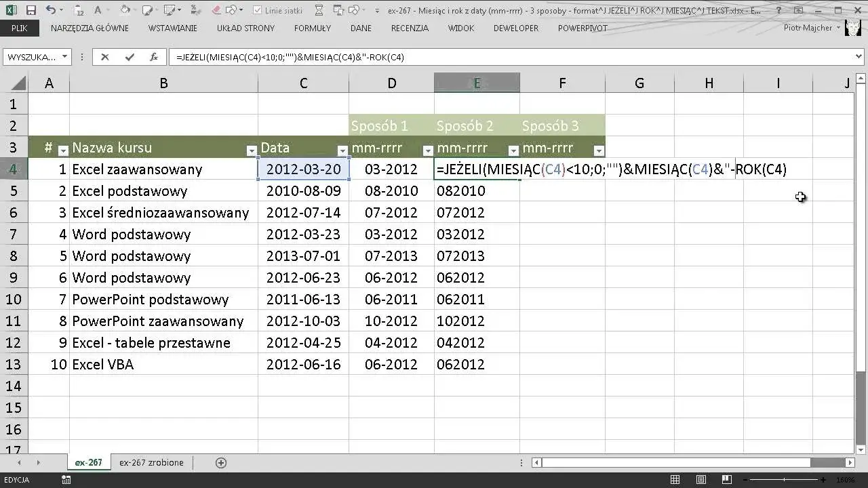Open POWERPIVOT ribbon tab

(x=583, y=28)
